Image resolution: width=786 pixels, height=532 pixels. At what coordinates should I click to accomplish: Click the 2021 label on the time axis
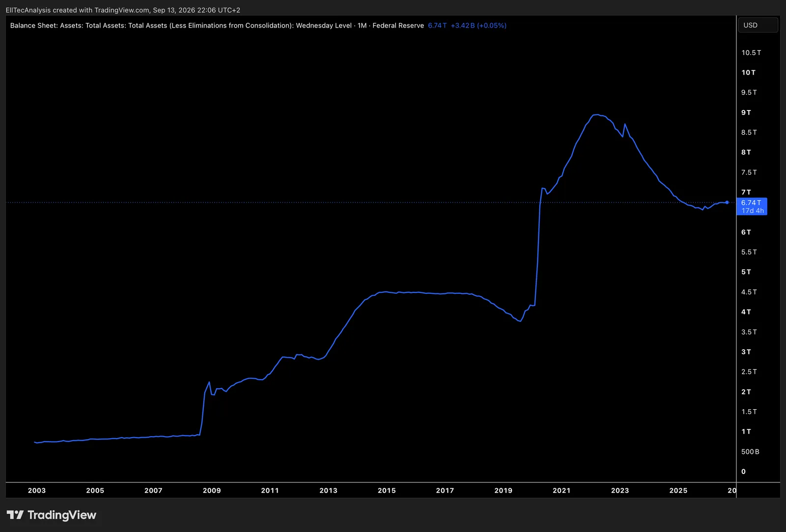[x=561, y=490]
